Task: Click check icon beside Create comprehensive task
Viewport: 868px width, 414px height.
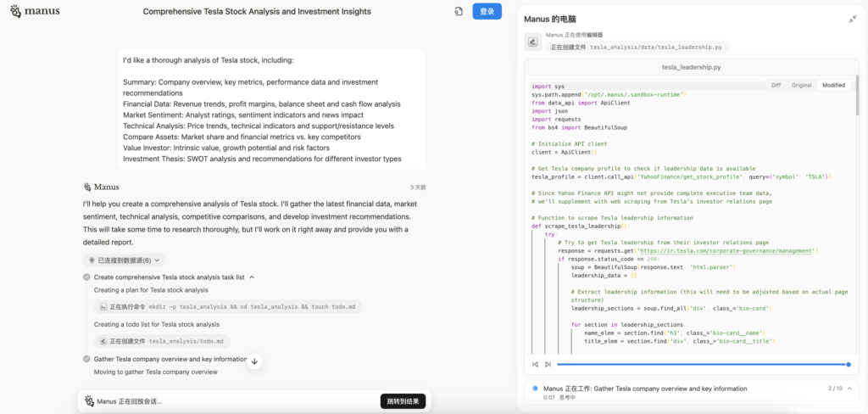Action: tap(87, 277)
